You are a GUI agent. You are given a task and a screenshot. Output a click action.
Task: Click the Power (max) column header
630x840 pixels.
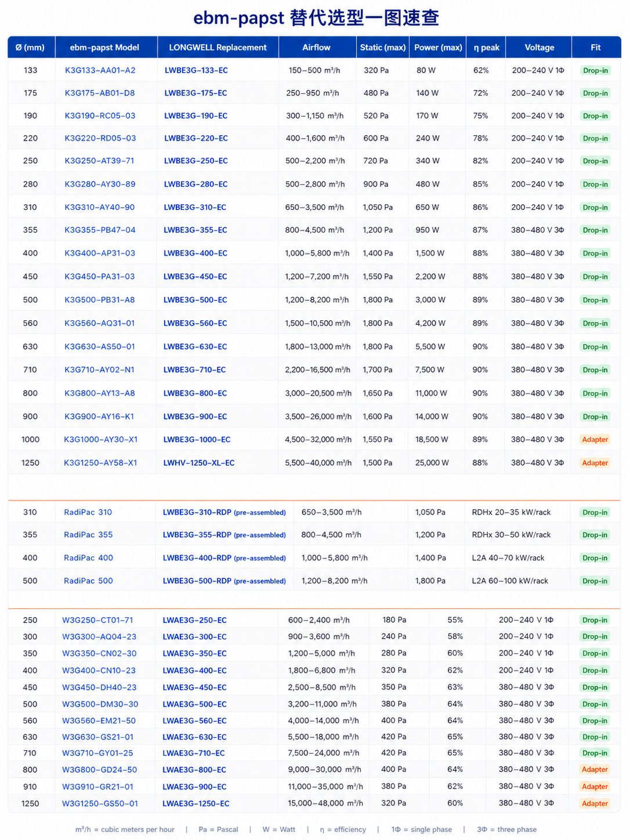pos(439,48)
